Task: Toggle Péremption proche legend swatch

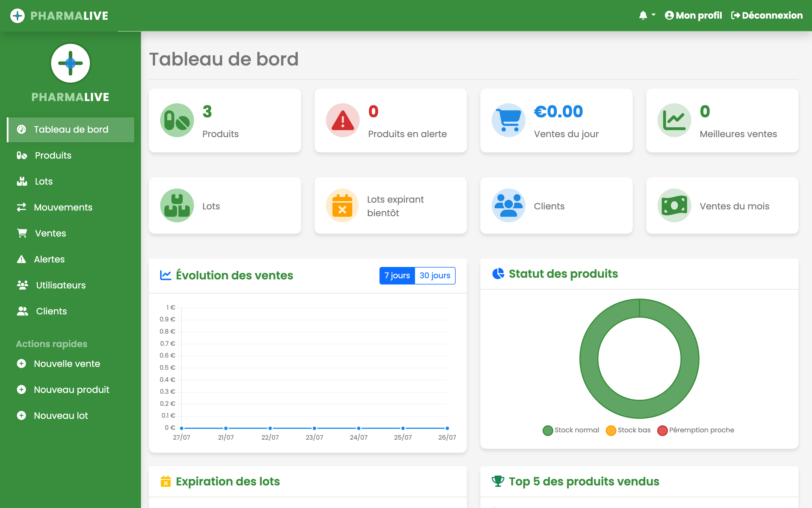Action: coord(662,430)
